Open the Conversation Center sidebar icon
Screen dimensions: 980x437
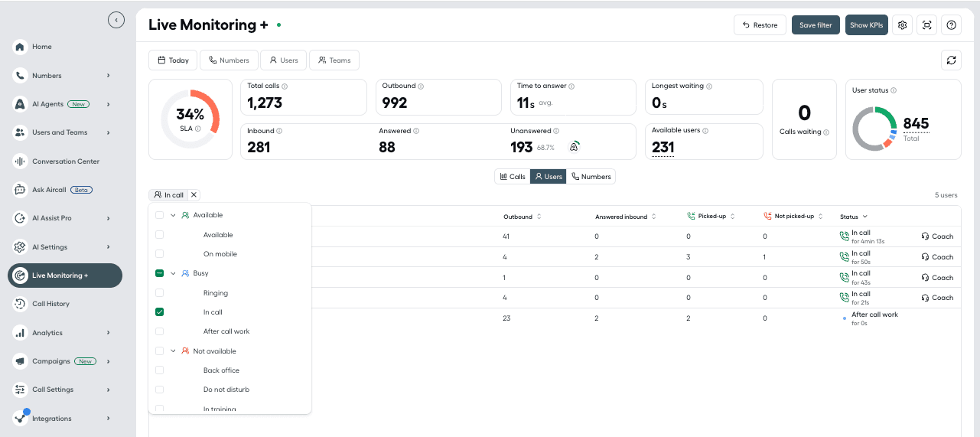click(21, 161)
